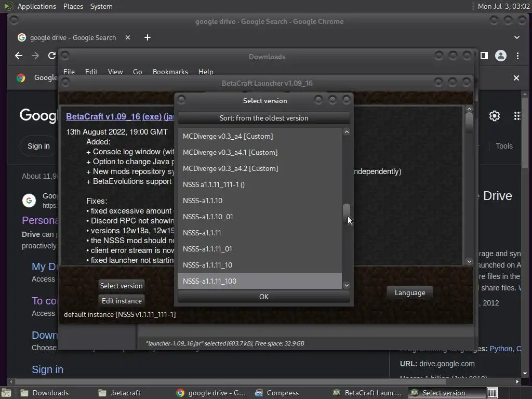The width and height of the screenshot is (532, 399).
Task: Switch to Select version taskbar item
Action: pos(444,393)
